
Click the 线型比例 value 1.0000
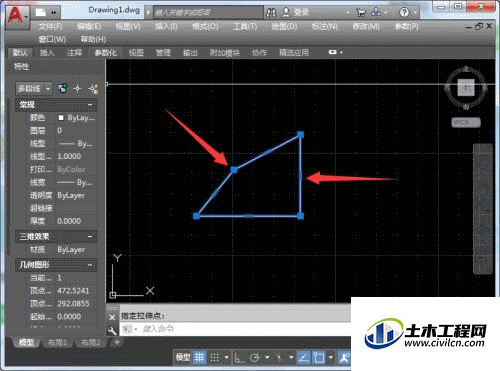coord(69,156)
